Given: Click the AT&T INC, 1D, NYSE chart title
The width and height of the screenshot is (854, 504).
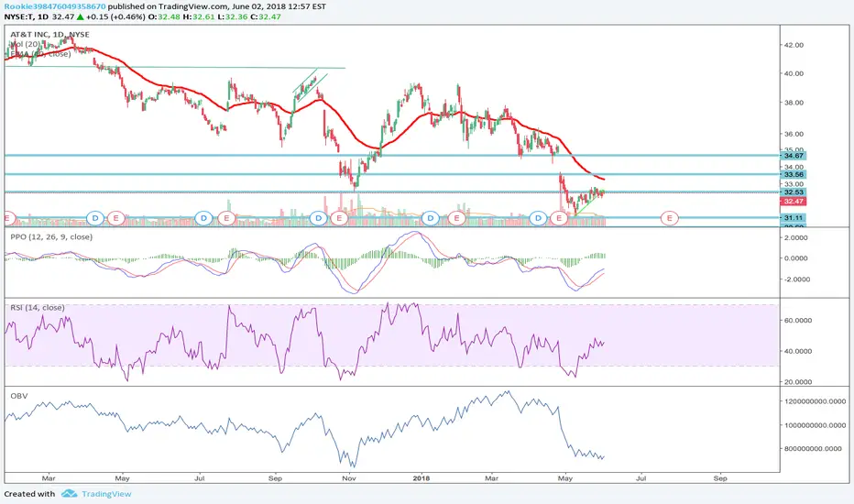Looking at the screenshot, I should click(x=49, y=34).
